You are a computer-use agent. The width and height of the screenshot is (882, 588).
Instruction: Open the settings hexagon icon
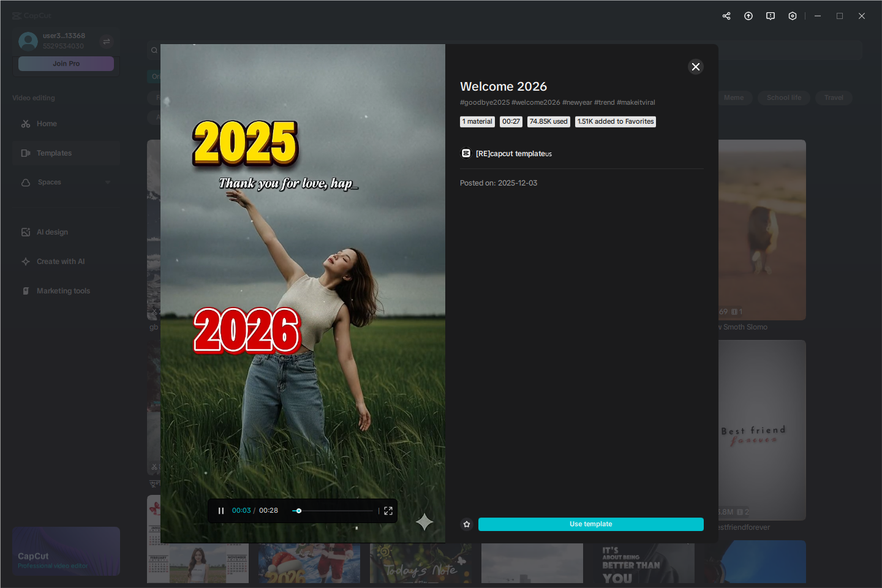(x=793, y=16)
